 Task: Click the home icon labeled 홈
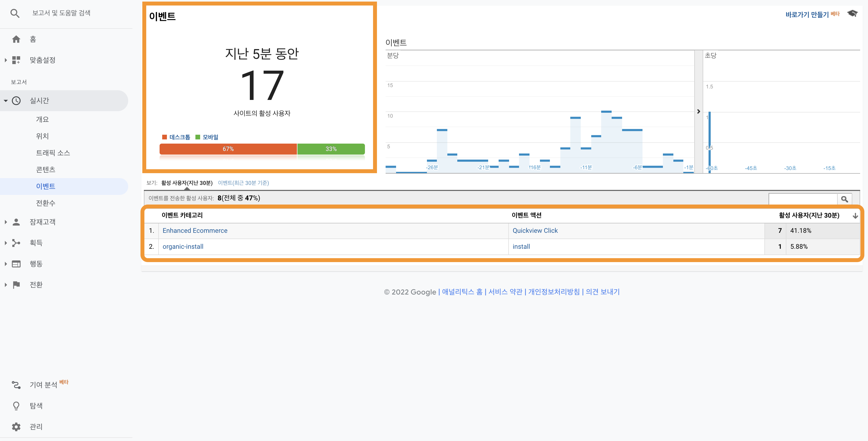click(16, 39)
